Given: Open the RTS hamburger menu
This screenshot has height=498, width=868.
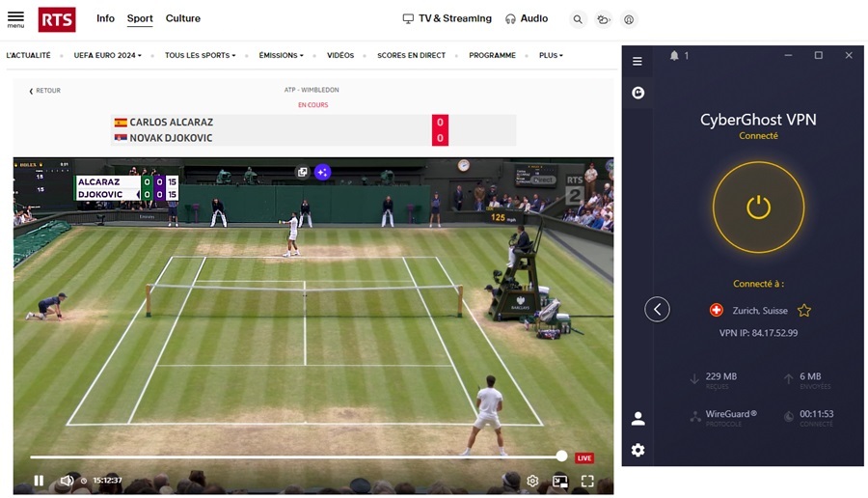Looking at the screenshot, I should point(15,19).
